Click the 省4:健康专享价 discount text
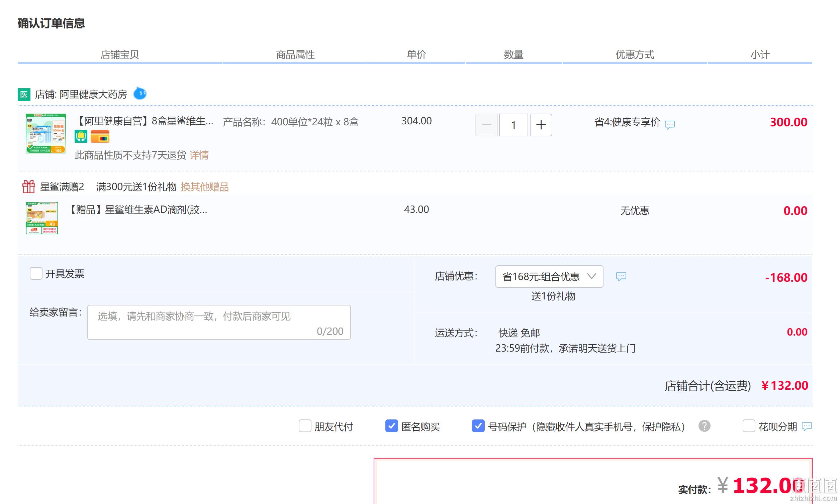Viewport: 840px width, 504px height. (x=627, y=122)
